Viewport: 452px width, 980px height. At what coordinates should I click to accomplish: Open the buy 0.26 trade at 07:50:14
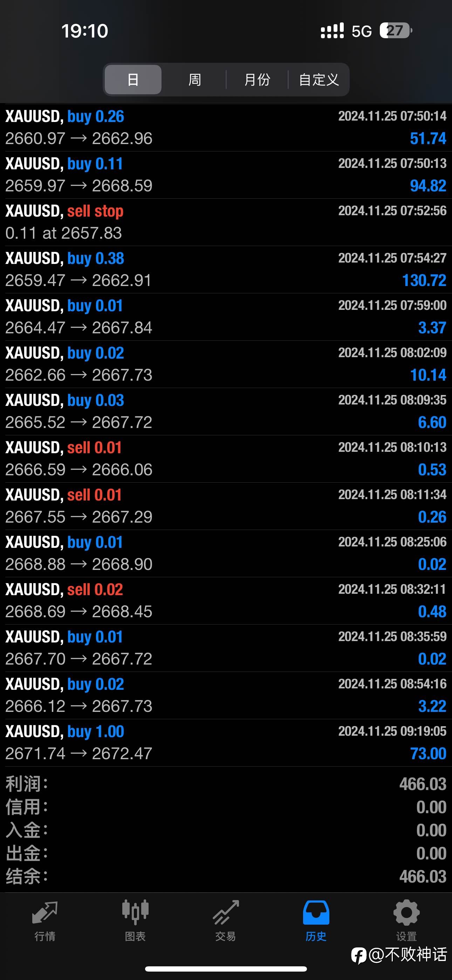pos(226,128)
